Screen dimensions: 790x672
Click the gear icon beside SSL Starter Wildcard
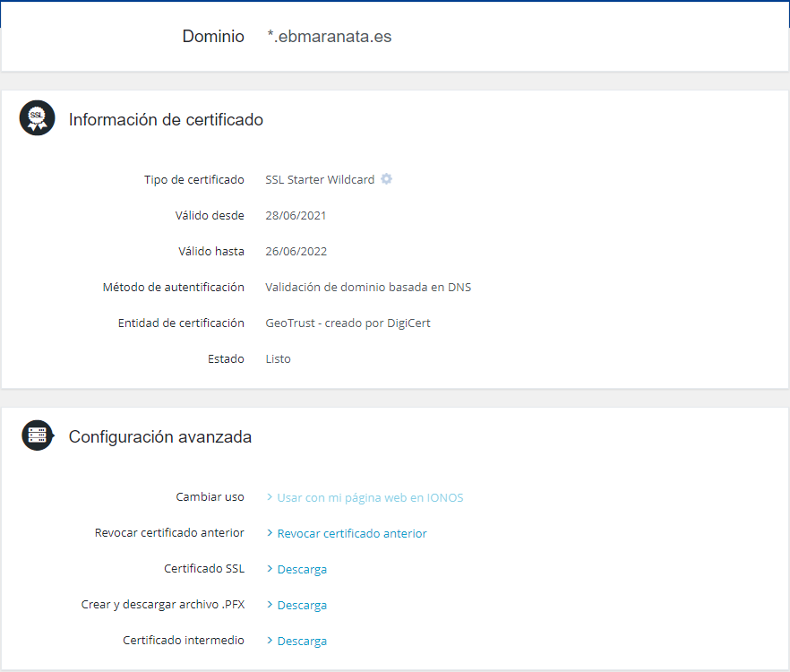click(386, 179)
